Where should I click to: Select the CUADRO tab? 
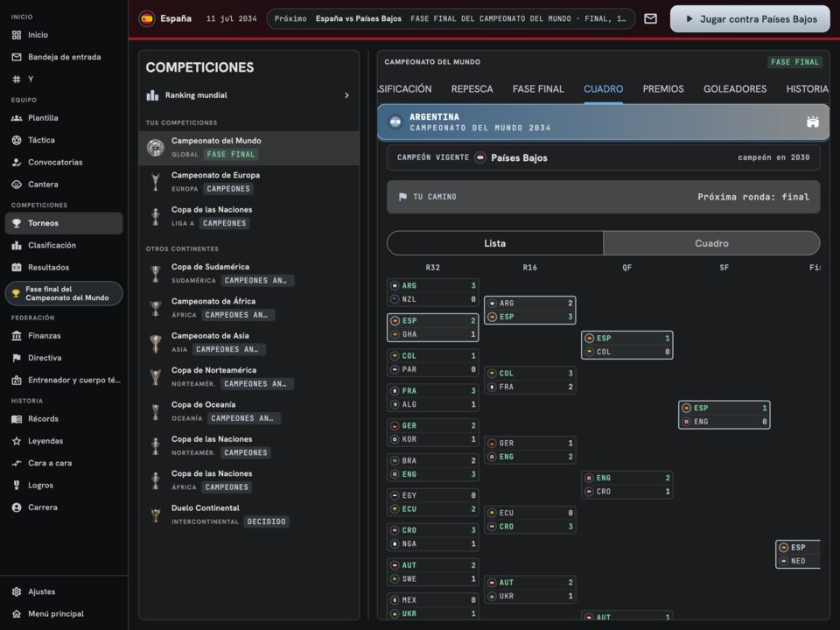[603, 89]
